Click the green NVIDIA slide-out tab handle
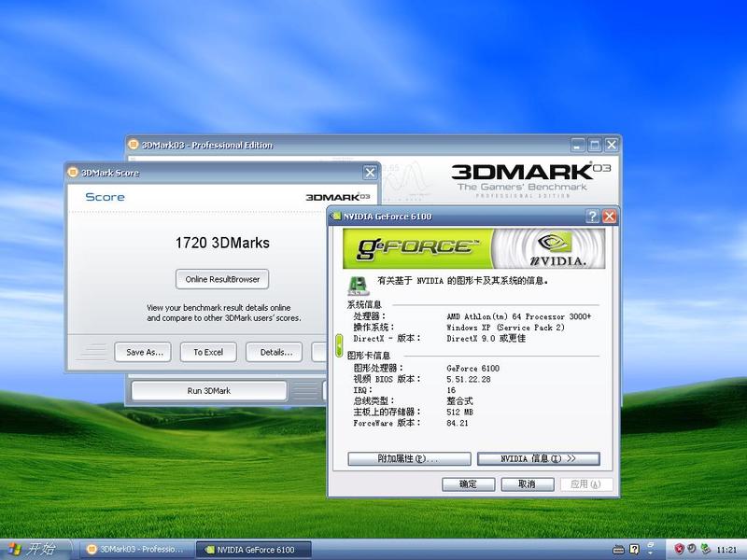The width and height of the screenshot is (747, 560). 339,344
